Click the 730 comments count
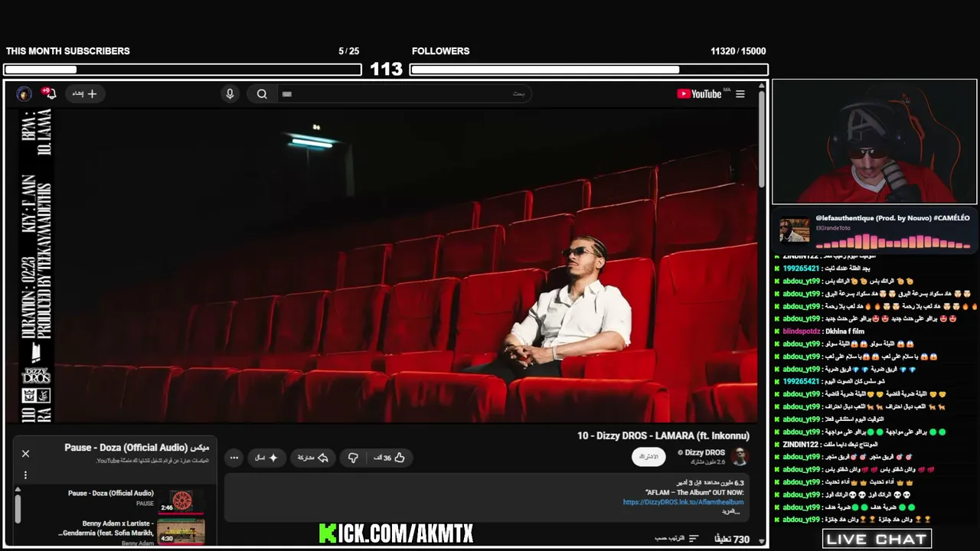 click(x=732, y=539)
